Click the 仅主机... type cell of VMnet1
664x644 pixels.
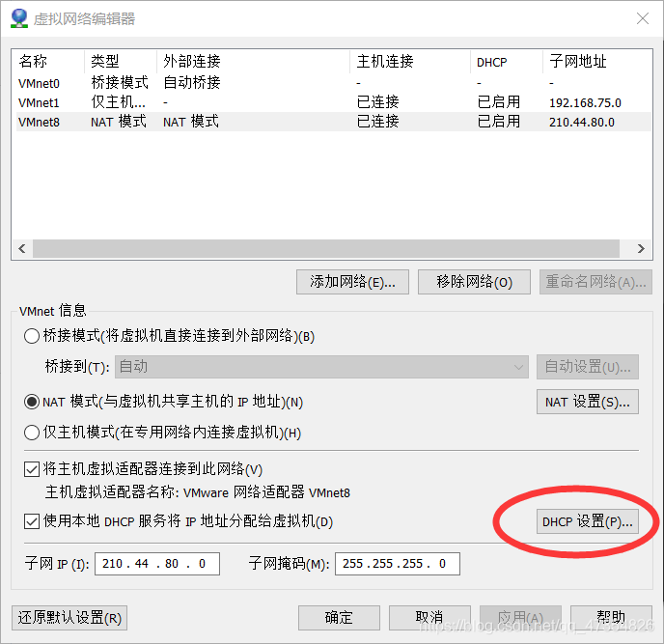click(118, 102)
